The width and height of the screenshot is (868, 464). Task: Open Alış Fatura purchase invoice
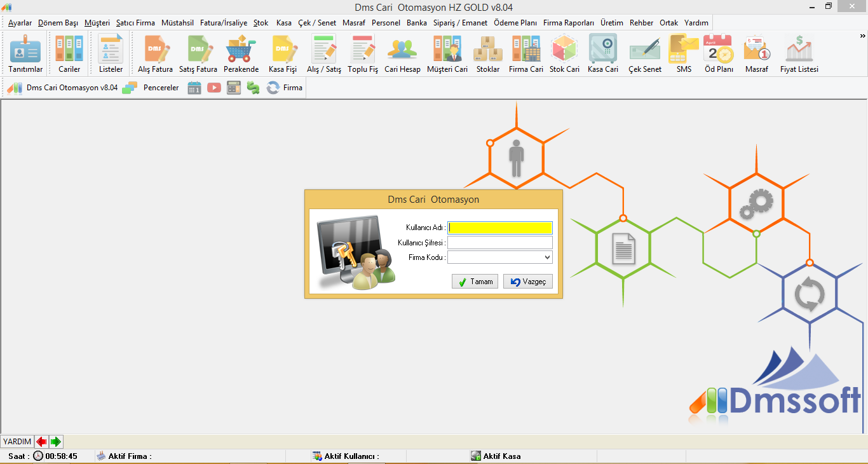point(155,54)
